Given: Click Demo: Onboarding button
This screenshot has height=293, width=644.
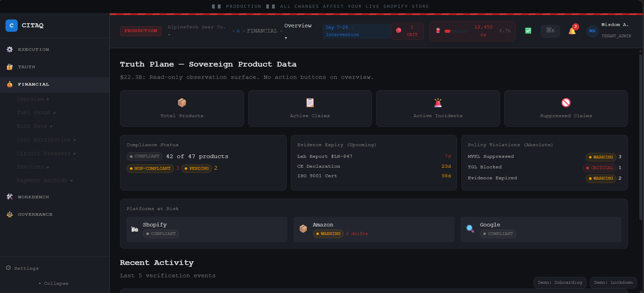Looking at the screenshot, I should click(x=560, y=282).
